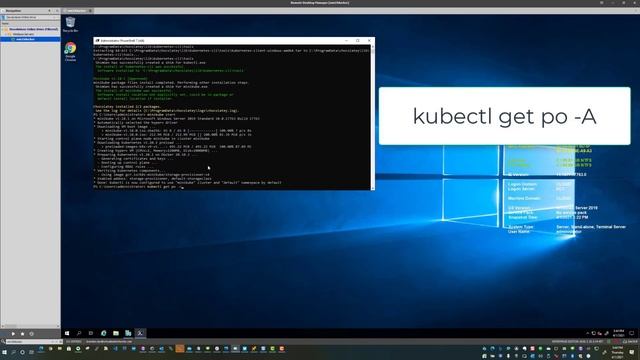Click the remote desktop taskbar clock
Viewport: 640px width, 360px height.
[619, 333]
